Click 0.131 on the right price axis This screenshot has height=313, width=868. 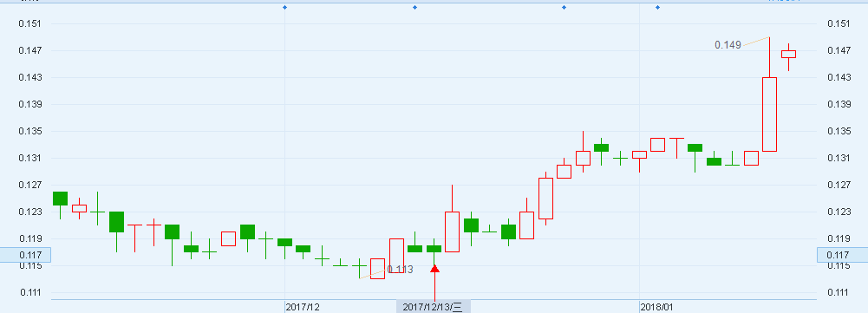pos(839,158)
